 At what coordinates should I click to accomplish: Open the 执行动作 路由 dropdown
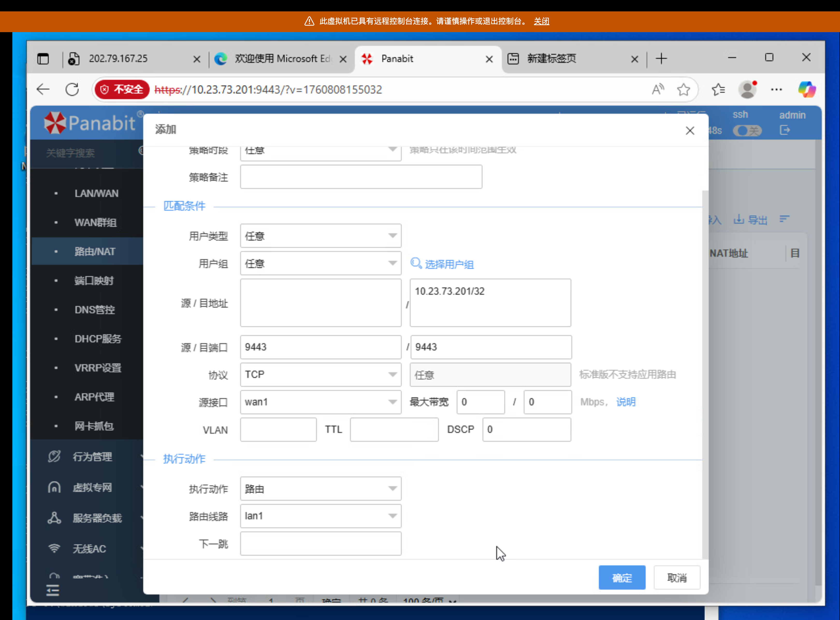320,489
